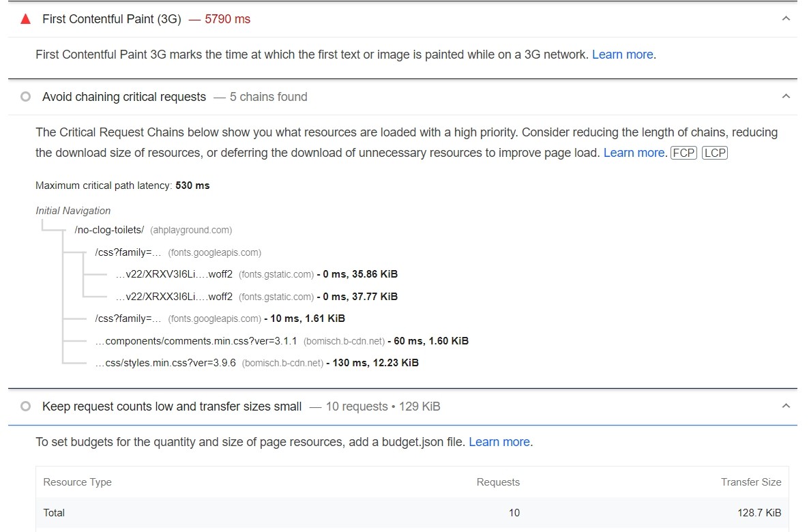The height and width of the screenshot is (532, 809).
Task: Select the /css?family= row showing 10 ms
Action: point(220,319)
